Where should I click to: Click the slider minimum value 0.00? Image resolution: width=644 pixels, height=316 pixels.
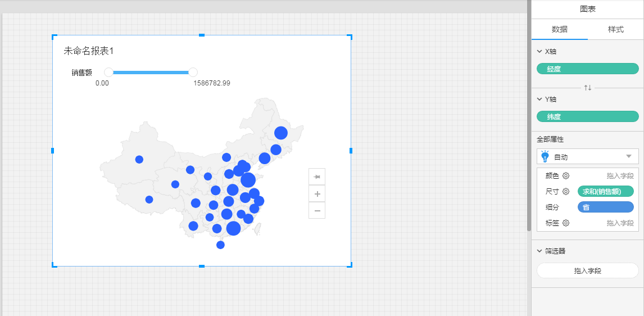tap(102, 83)
